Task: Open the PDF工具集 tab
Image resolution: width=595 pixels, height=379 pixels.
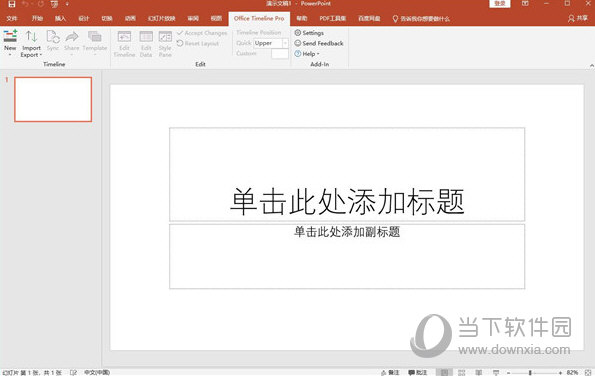Action: 333,18
